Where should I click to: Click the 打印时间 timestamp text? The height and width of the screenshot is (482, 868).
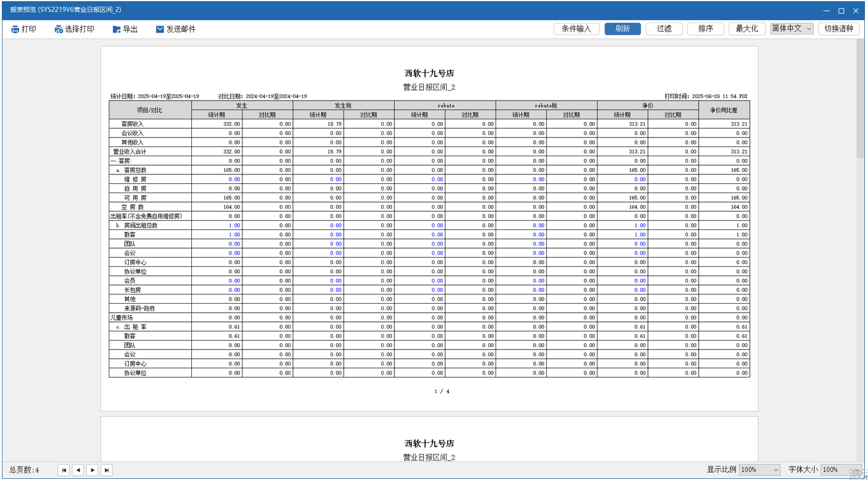(x=706, y=96)
